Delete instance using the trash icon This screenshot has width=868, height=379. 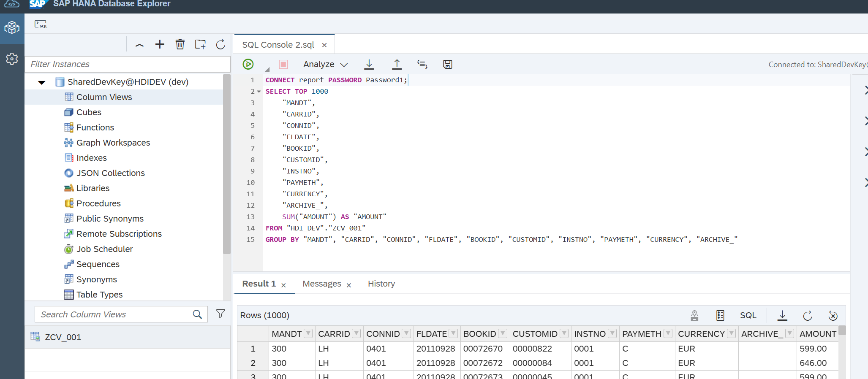click(180, 44)
